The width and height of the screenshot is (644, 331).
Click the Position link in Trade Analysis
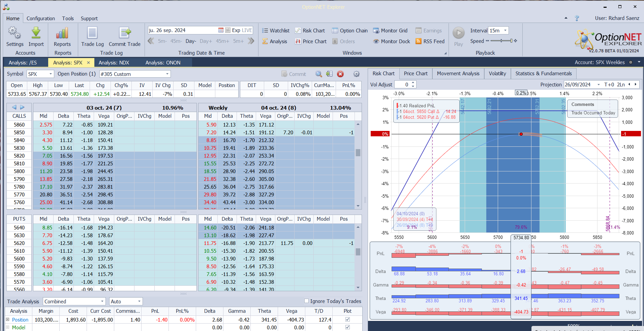(20, 320)
